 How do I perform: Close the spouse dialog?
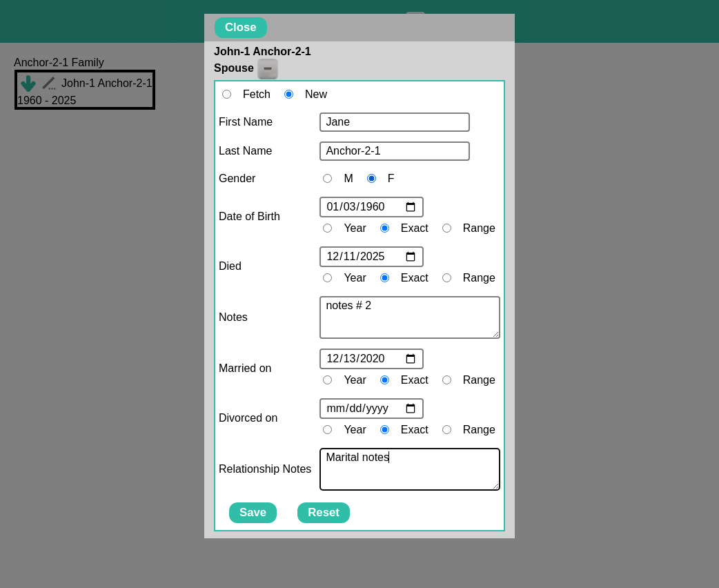tap(240, 28)
